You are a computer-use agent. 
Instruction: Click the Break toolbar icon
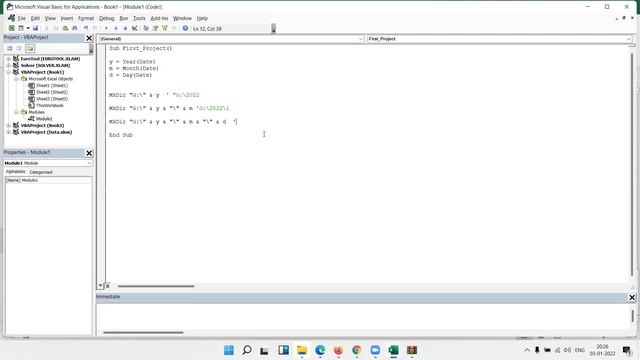click(116, 28)
